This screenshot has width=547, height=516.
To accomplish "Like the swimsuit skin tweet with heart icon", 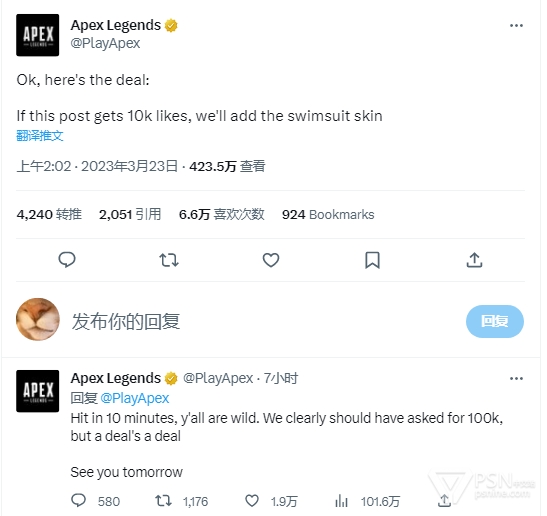I will [271, 260].
